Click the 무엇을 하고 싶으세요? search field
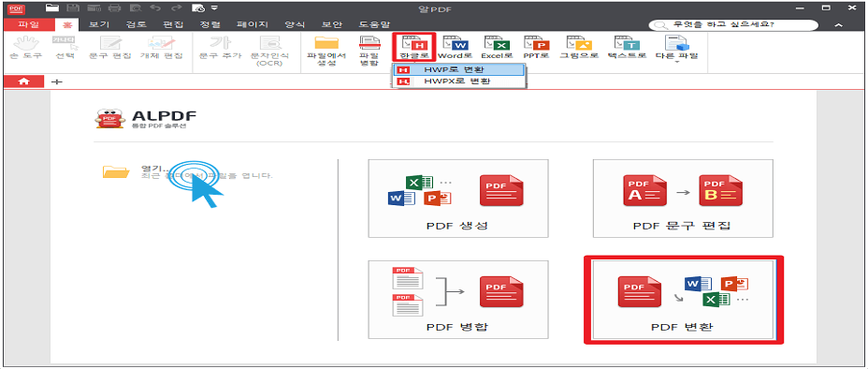 [x=733, y=25]
